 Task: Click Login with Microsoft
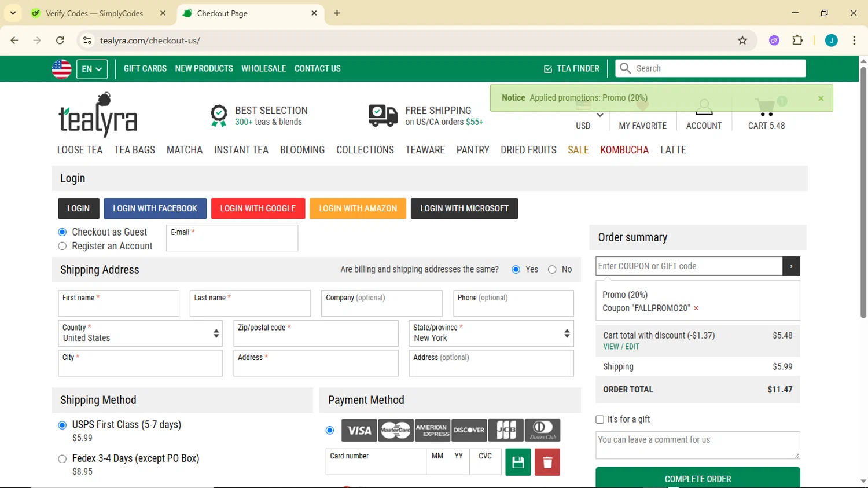(x=465, y=208)
